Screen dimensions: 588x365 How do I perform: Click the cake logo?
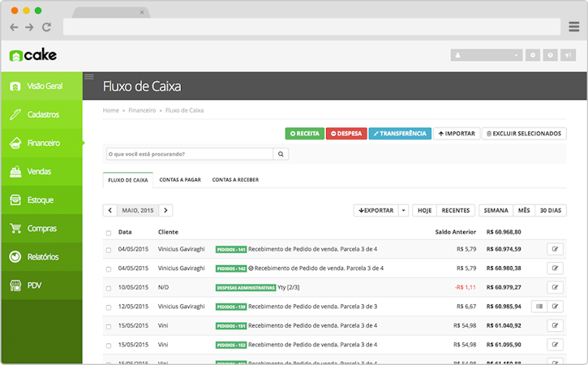click(33, 55)
